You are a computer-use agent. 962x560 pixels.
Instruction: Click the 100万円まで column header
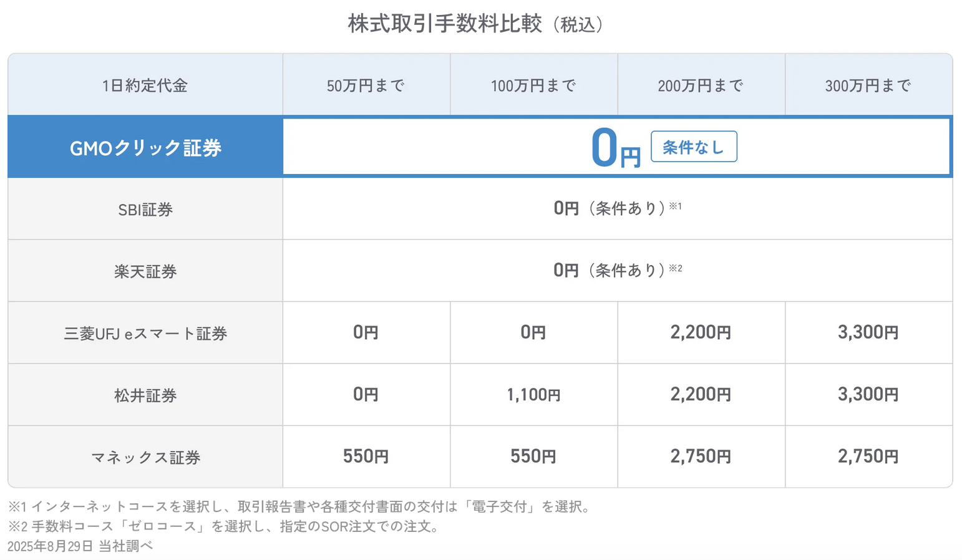click(533, 85)
